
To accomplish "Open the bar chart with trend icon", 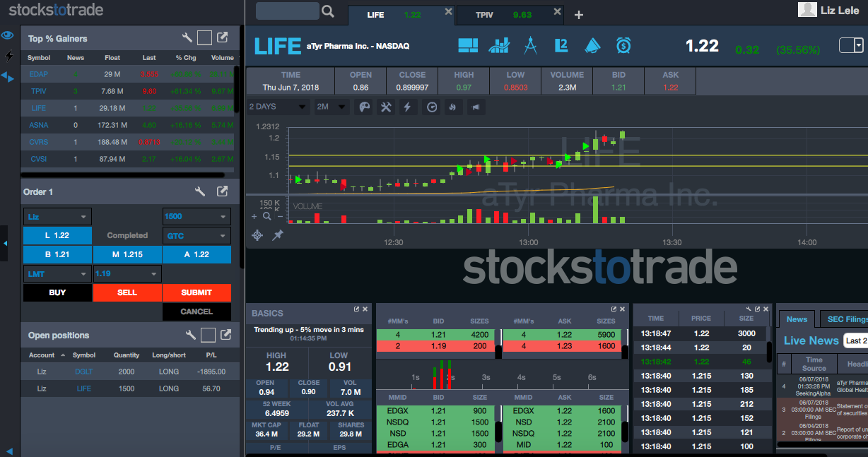I will (499, 46).
